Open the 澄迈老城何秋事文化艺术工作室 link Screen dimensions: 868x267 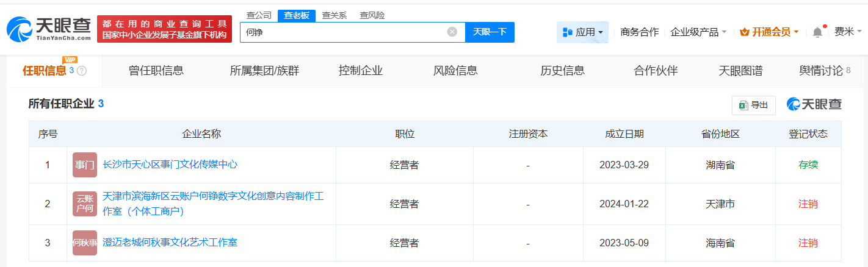[x=170, y=242]
